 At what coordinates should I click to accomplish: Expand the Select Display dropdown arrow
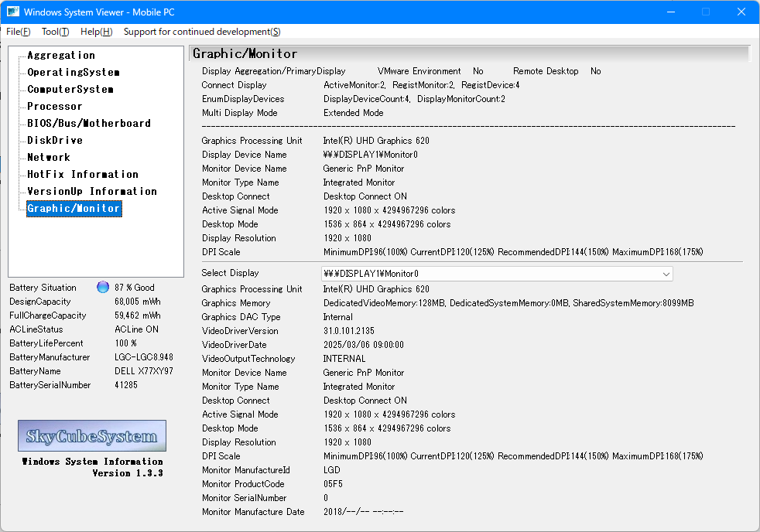click(x=666, y=274)
